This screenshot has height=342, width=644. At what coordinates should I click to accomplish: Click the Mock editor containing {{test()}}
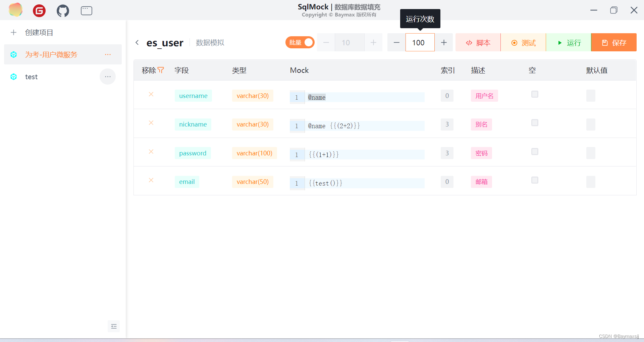pyautogui.click(x=357, y=183)
